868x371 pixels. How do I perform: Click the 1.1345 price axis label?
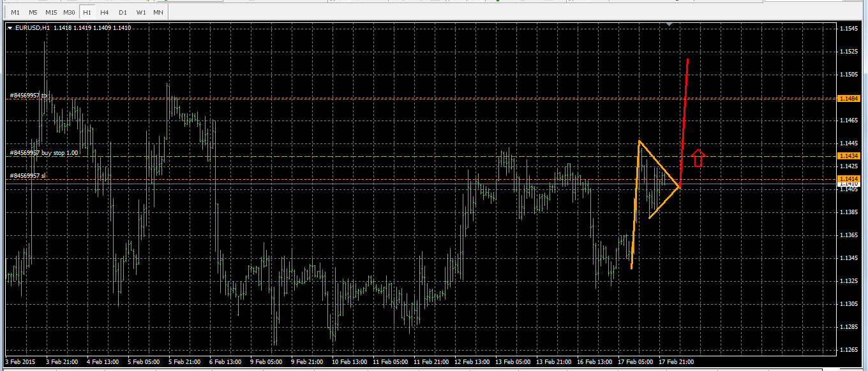pos(849,258)
